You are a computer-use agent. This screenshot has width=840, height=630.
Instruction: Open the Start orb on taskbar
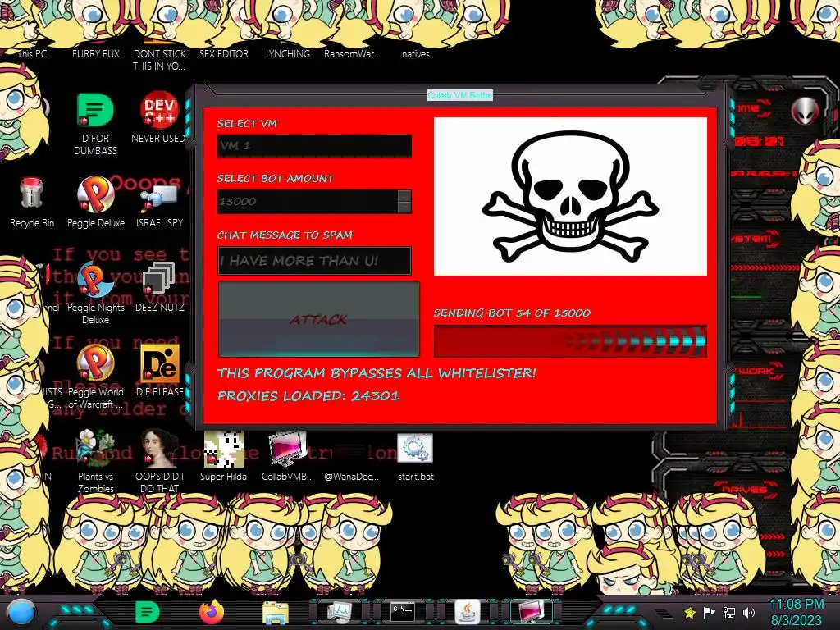point(21,614)
